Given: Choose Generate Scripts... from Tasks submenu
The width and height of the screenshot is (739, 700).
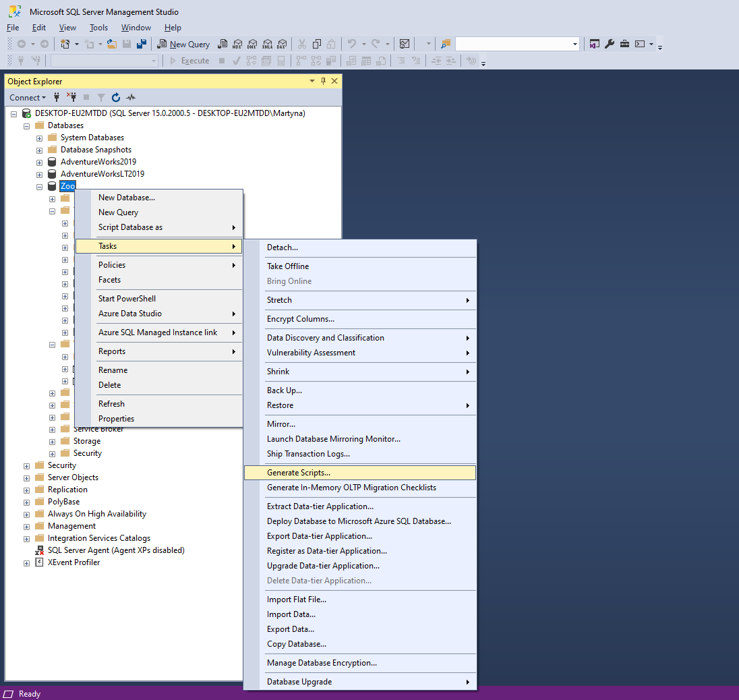Looking at the screenshot, I should 360,472.
